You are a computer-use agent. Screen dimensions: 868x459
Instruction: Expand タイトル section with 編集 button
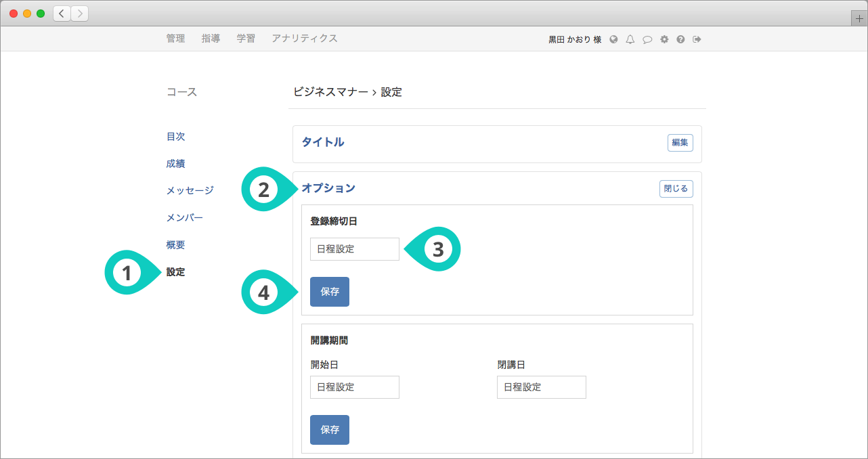(x=680, y=143)
